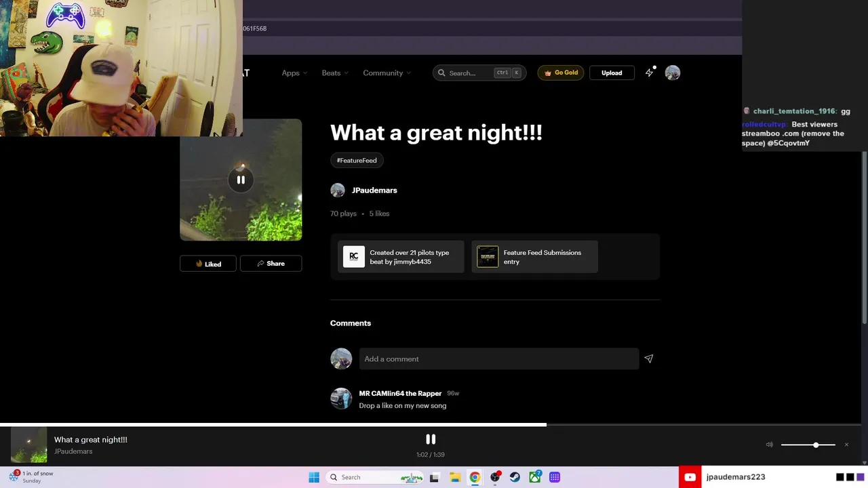Open the profile avatar menu in header
Screen dimensions: 868x488
673,73
